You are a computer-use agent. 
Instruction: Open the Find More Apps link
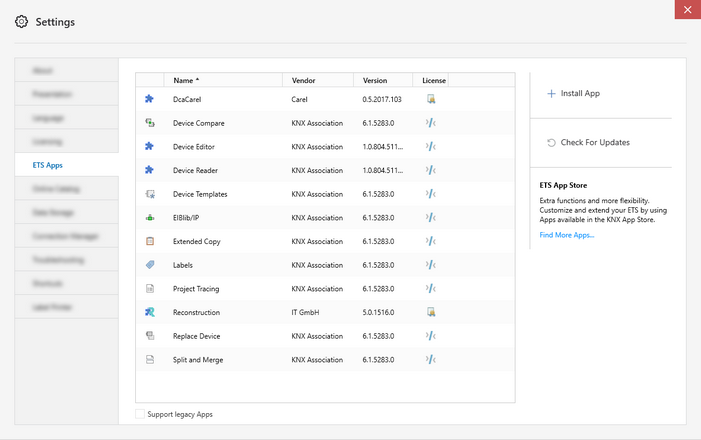coord(566,235)
